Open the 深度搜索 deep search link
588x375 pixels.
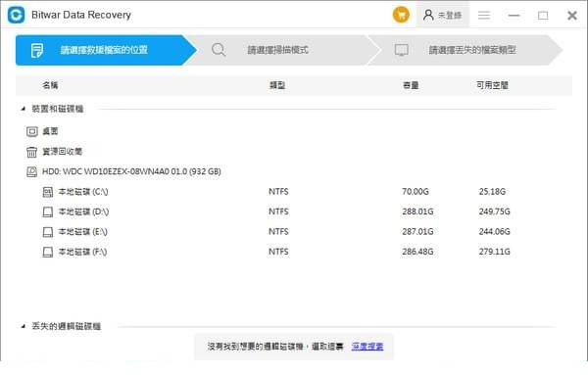367,347
